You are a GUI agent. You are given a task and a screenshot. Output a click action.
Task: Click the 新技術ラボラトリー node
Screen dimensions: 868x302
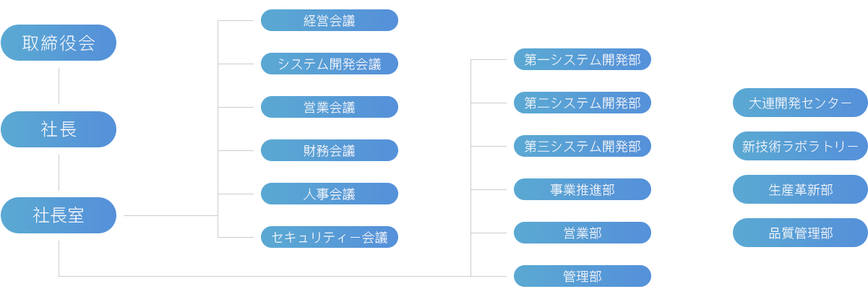[800, 146]
